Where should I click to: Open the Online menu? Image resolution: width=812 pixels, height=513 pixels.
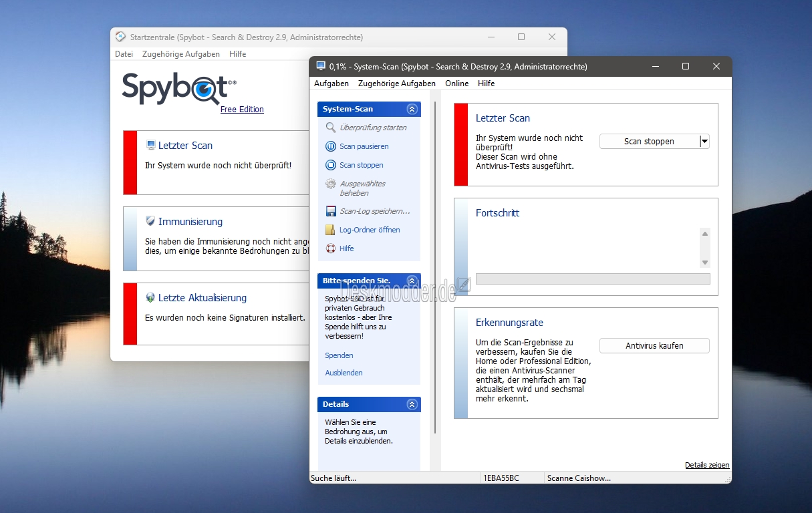point(457,83)
